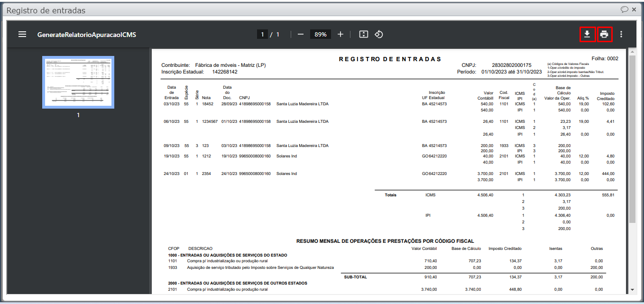Click base de cálculo total 4.303,23
Viewport: 644px width, 304px height.
coord(562,195)
